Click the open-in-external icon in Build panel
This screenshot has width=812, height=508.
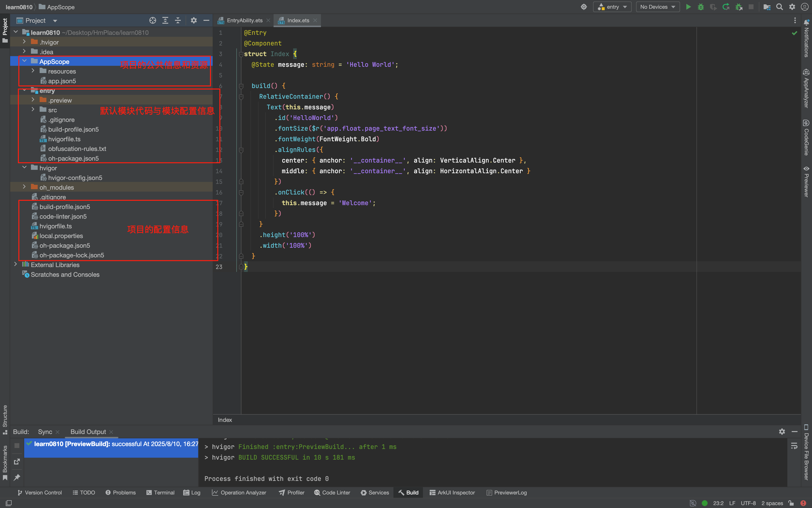click(17, 462)
